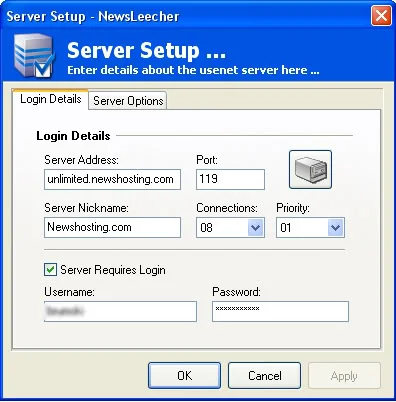Click the server drive icon button beside Port
This screenshot has height=402, width=396.
pos(310,170)
